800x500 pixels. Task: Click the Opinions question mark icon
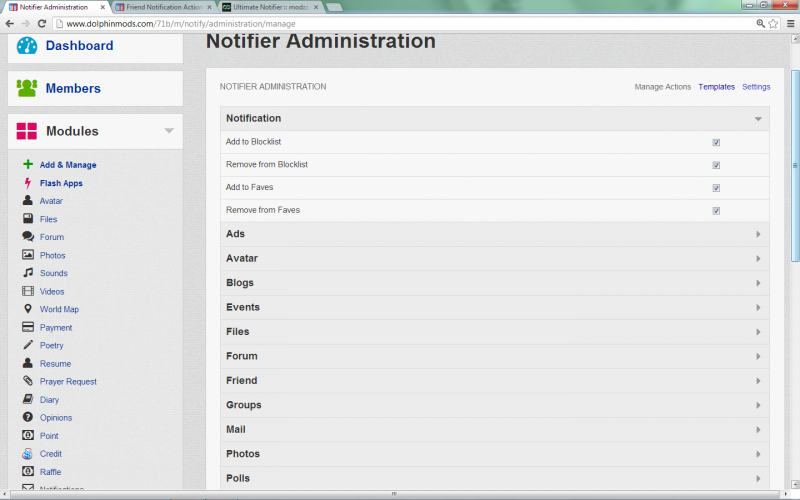(28, 417)
